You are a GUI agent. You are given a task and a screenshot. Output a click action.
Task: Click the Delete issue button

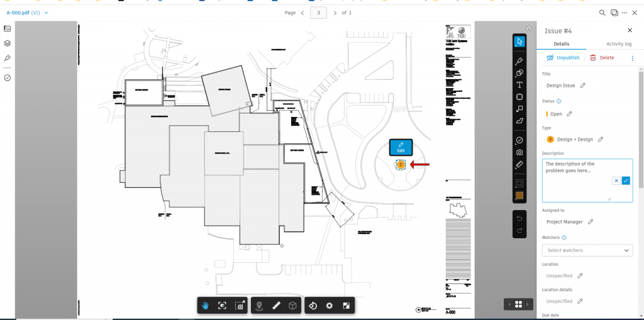(602, 58)
